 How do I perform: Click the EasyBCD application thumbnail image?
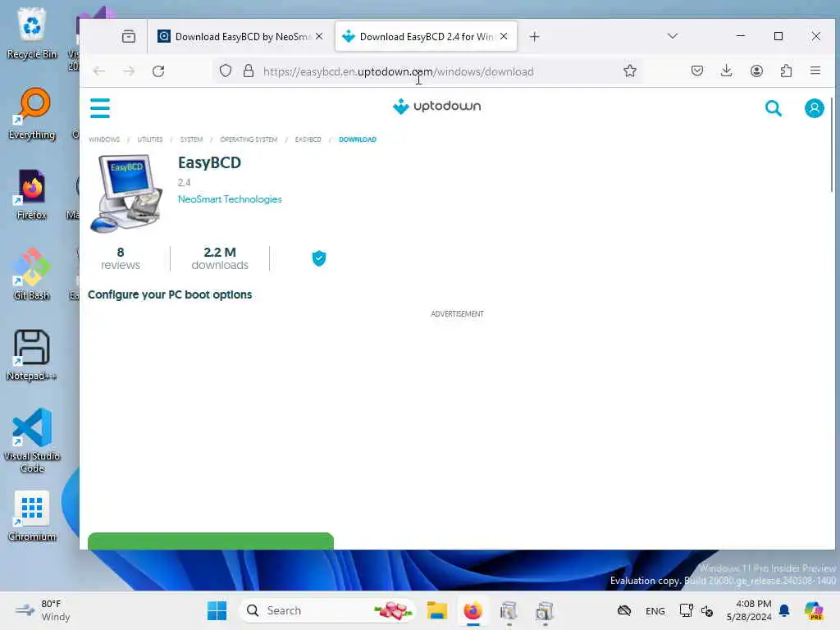tap(126, 194)
